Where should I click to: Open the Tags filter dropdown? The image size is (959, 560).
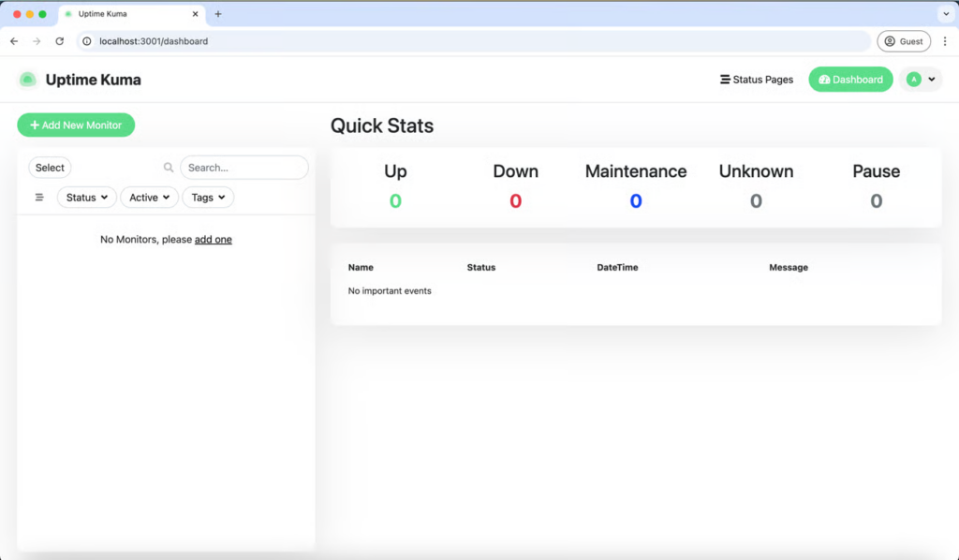click(x=208, y=198)
